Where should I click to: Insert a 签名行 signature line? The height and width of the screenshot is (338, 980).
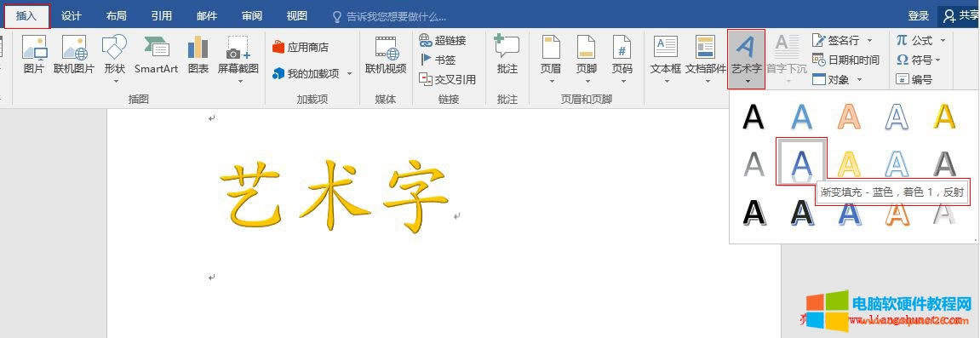pos(835,41)
